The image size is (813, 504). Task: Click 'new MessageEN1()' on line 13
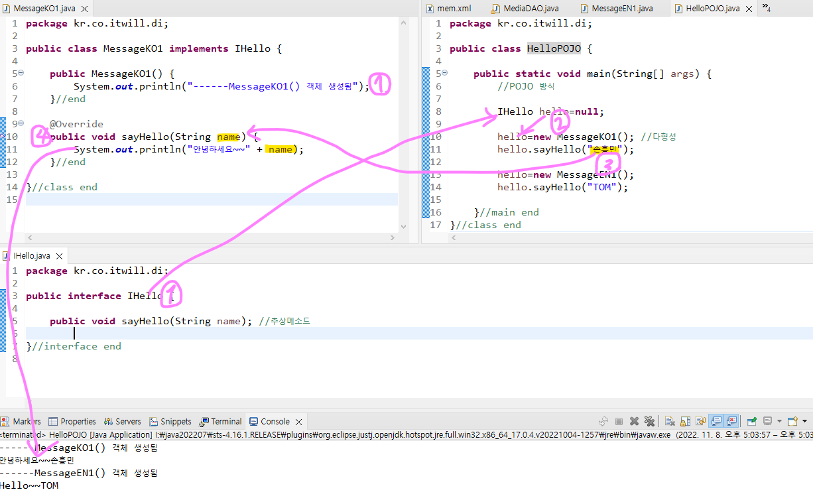point(584,174)
